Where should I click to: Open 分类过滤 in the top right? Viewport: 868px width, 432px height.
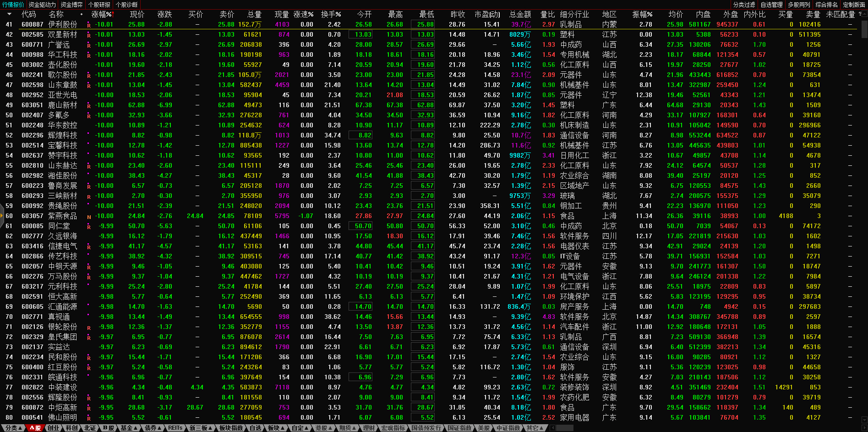point(744,5)
